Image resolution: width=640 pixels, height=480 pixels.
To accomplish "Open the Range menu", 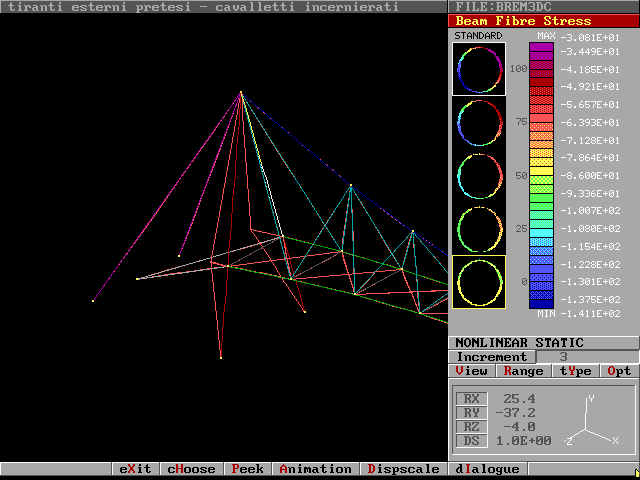I will 523,371.
